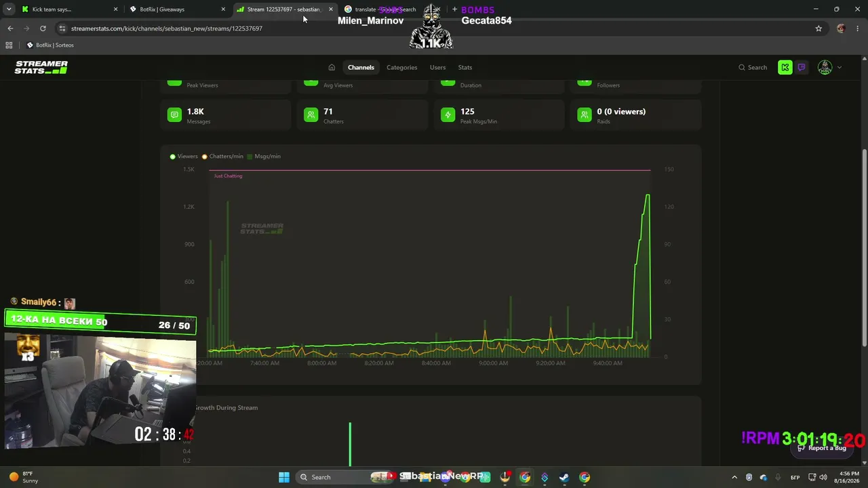
Task: Reload the current page
Action: (x=43, y=28)
